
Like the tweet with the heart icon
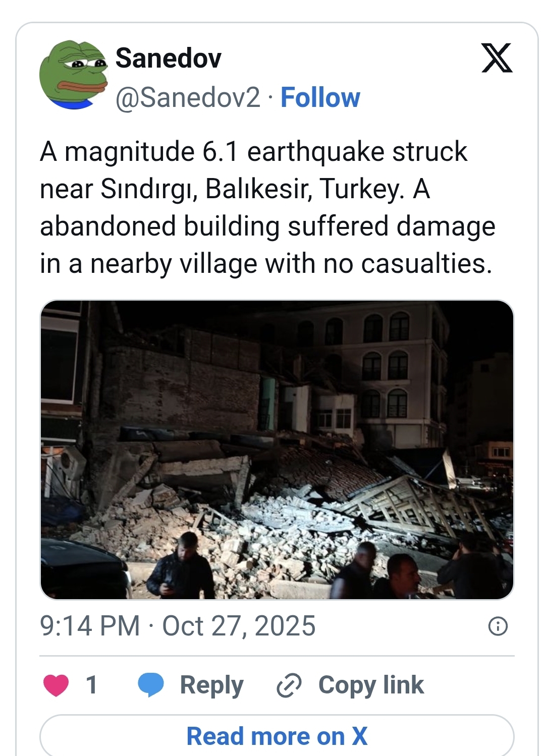(x=56, y=685)
